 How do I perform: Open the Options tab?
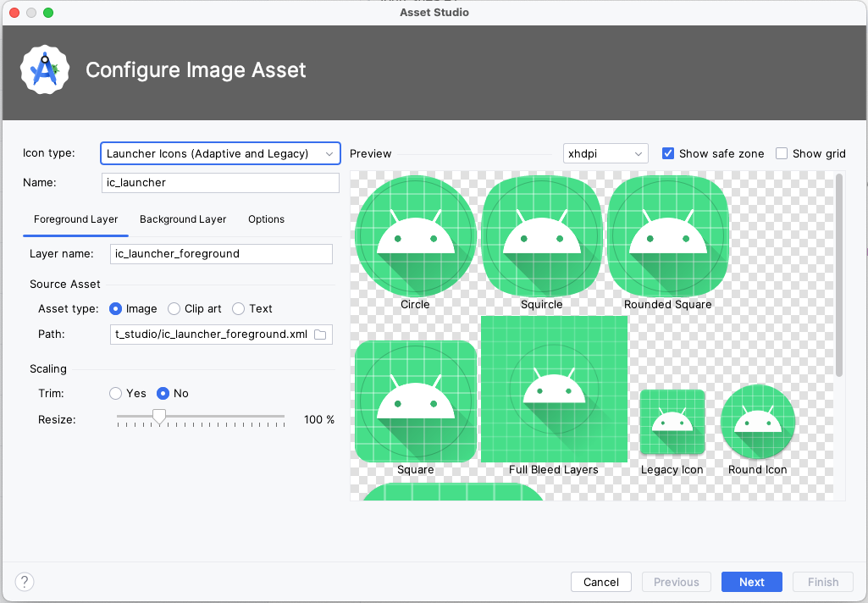266,219
